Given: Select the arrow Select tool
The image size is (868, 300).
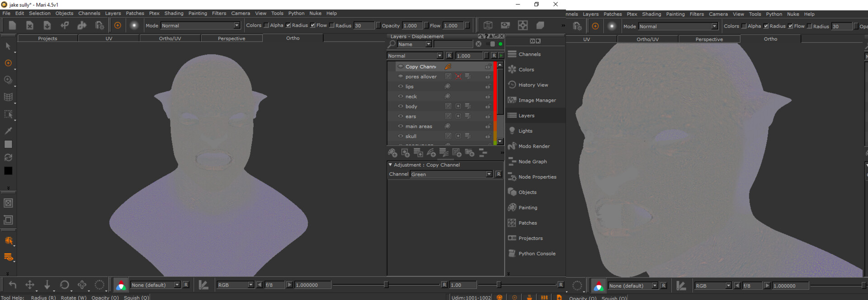Looking at the screenshot, I should tap(8, 47).
